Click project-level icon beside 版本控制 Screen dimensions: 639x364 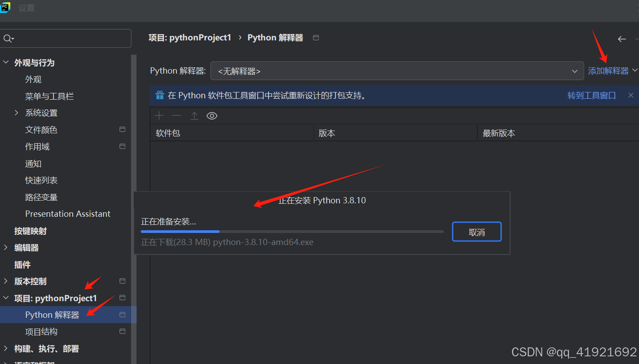[122, 281]
